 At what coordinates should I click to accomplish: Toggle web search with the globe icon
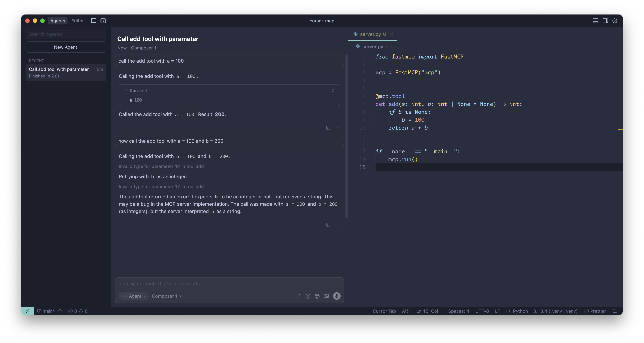(x=317, y=296)
